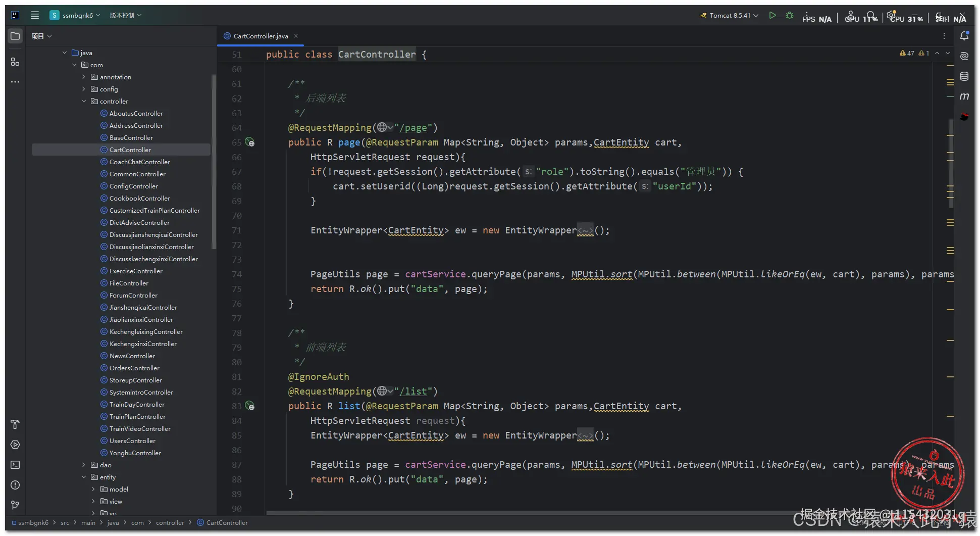Screen dimensions: 980x536
Task: Open the Tomcat 8.5.41 run configuration dropdown
Action: (729, 15)
